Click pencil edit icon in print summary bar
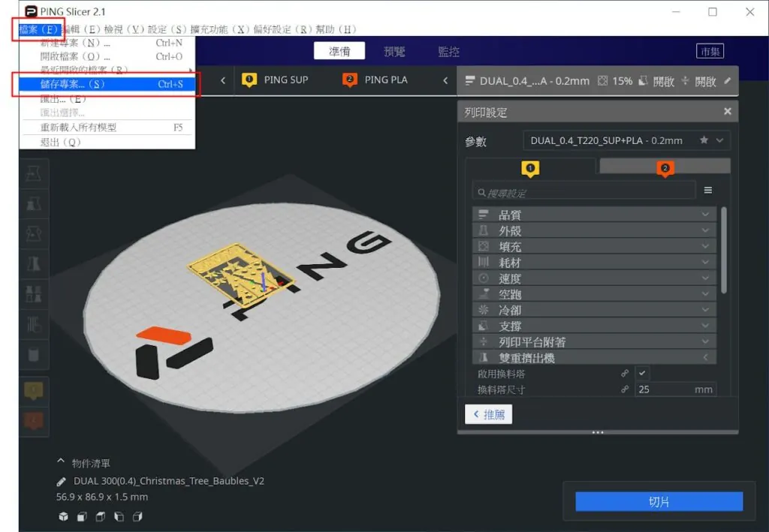 (727, 81)
